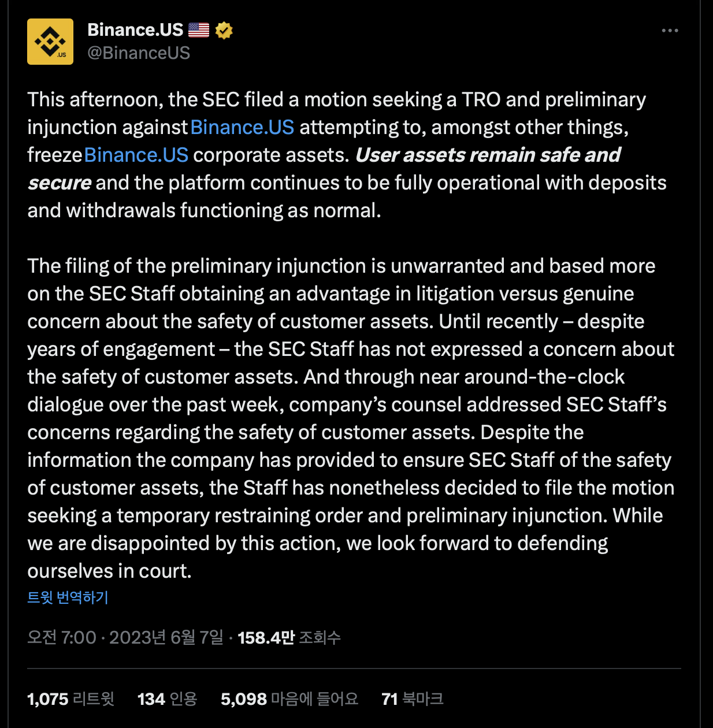Click the closing sentence 'ourselves in court.'
Screen dimensions: 713x728
tap(109, 571)
